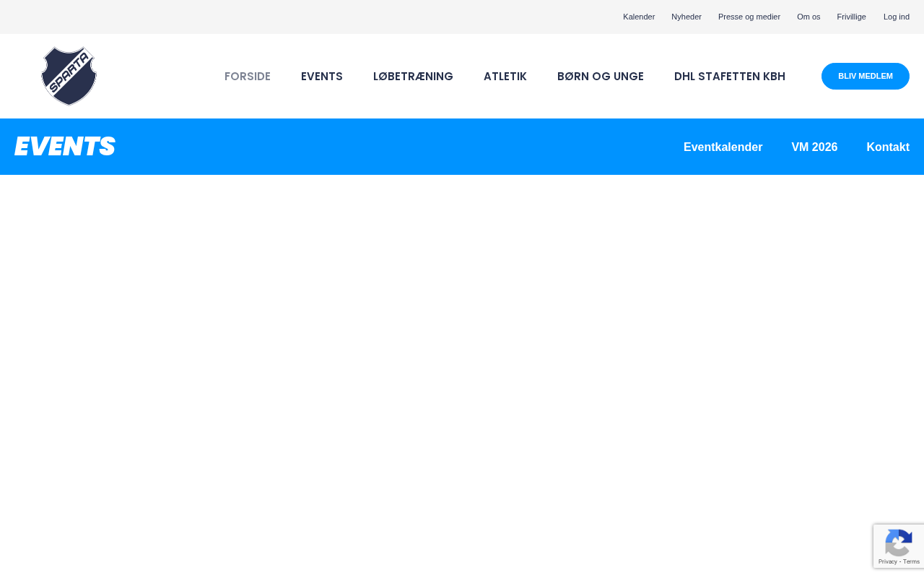Select FORSIDE in the main navigation

[248, 76]
